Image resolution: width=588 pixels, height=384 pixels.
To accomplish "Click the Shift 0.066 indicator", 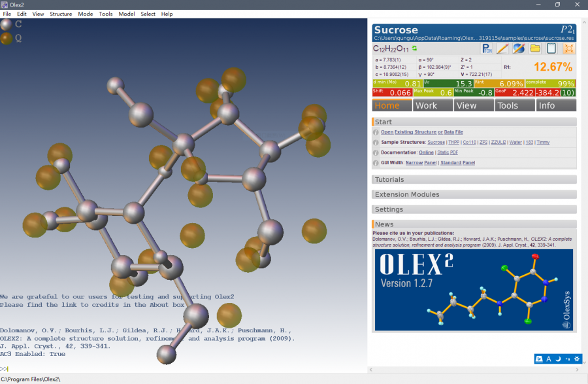I will [x=392, y=92].
